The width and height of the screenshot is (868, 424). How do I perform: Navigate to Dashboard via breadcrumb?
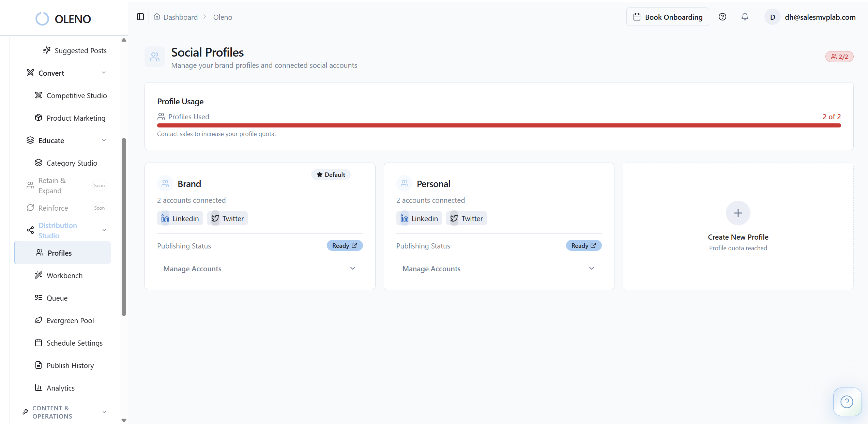[180, 17]
